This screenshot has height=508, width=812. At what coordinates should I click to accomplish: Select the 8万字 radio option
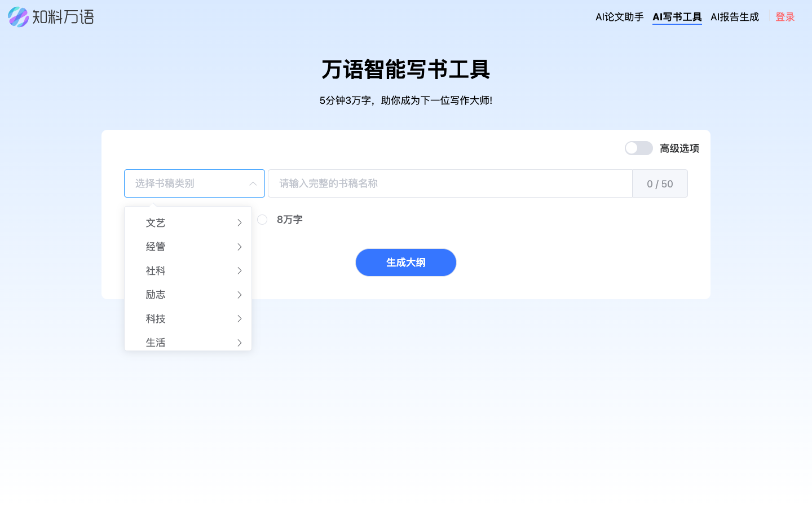(262, 220)
